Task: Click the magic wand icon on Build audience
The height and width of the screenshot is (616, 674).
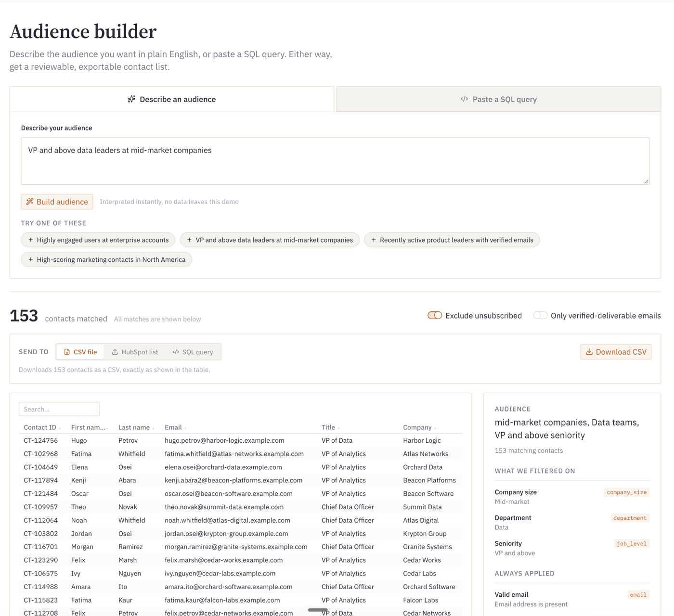Action: [x=30, y=202]
